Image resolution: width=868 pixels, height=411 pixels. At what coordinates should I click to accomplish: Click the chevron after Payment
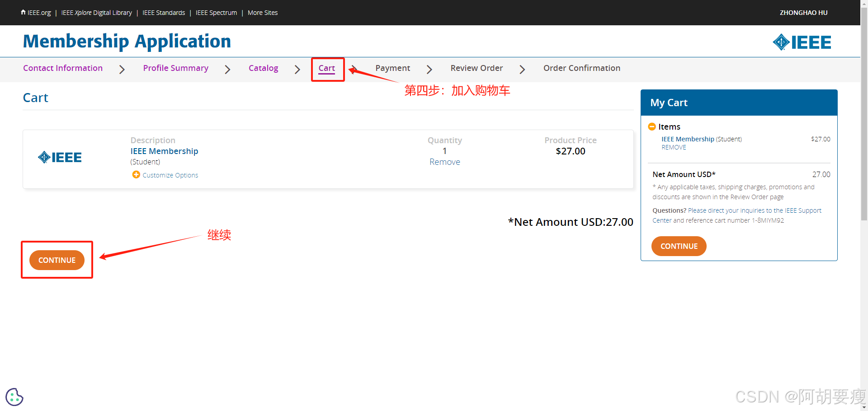429,69
